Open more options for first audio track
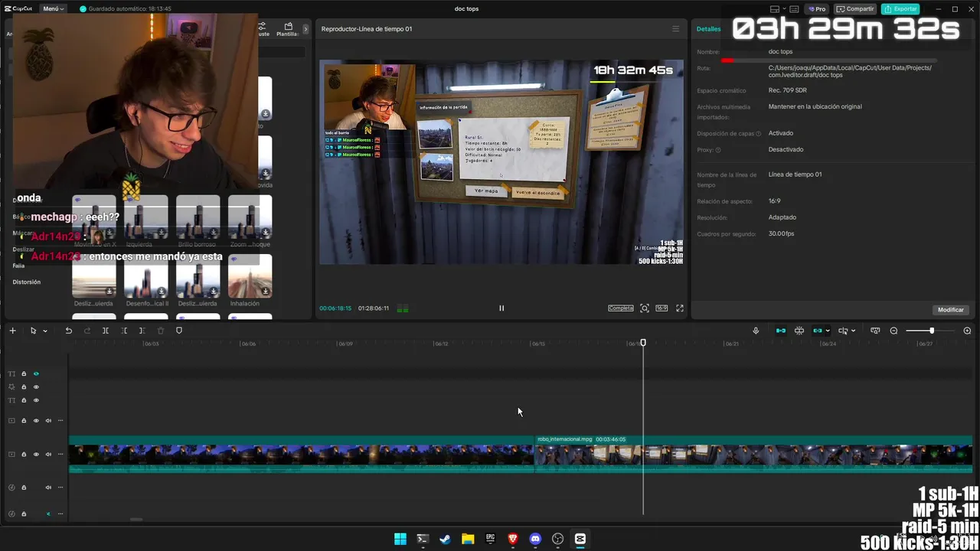This screenshot has width=980, height=551. pyautogui.click(x=60, y=487)
